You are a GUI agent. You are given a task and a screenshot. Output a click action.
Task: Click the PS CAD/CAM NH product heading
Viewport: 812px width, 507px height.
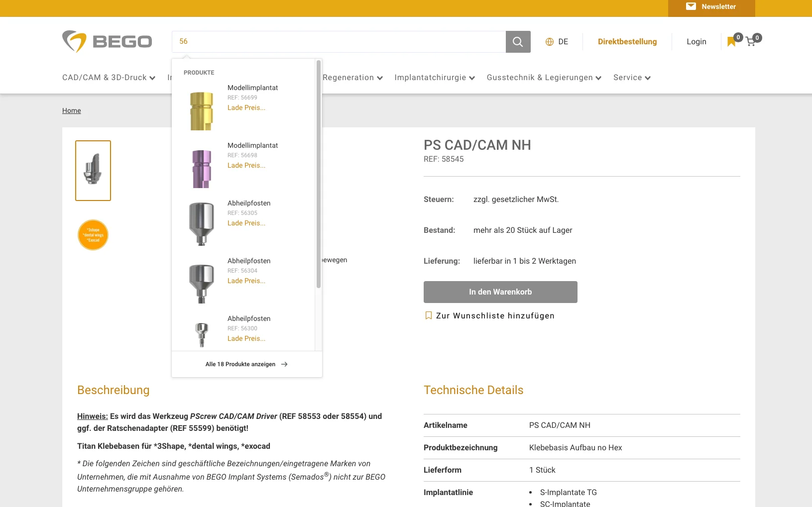click(x=477, y=145)
